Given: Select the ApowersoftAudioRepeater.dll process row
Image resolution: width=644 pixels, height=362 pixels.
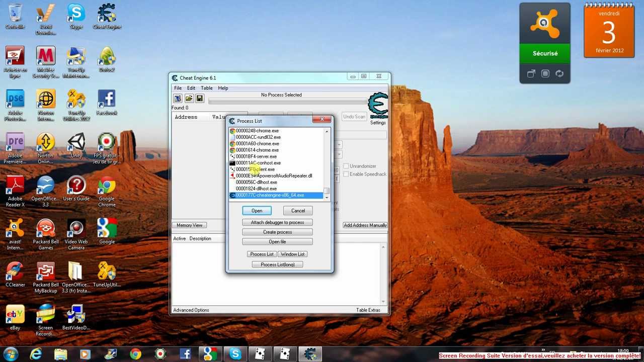Looking at the screenshot, I should pyautogui.click(x=276, y=176).
